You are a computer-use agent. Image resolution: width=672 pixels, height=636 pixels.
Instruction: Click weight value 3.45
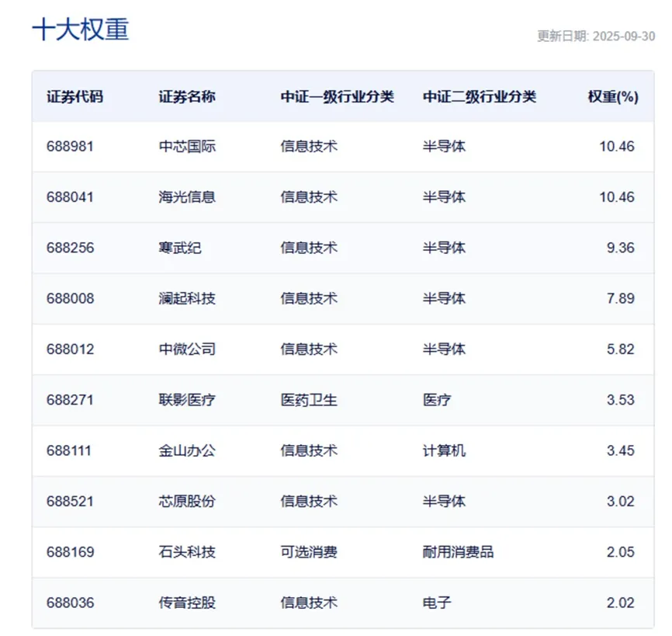coord(621,450)
